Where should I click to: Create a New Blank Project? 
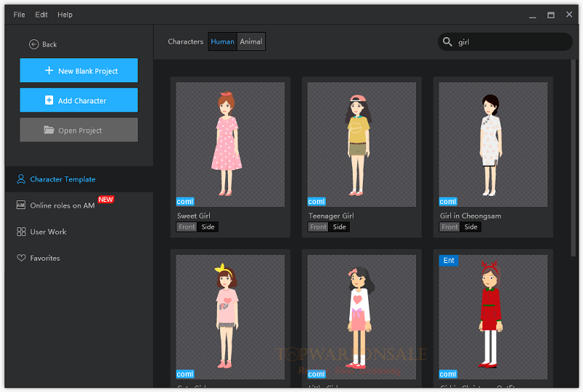click(x=79, y=70)
